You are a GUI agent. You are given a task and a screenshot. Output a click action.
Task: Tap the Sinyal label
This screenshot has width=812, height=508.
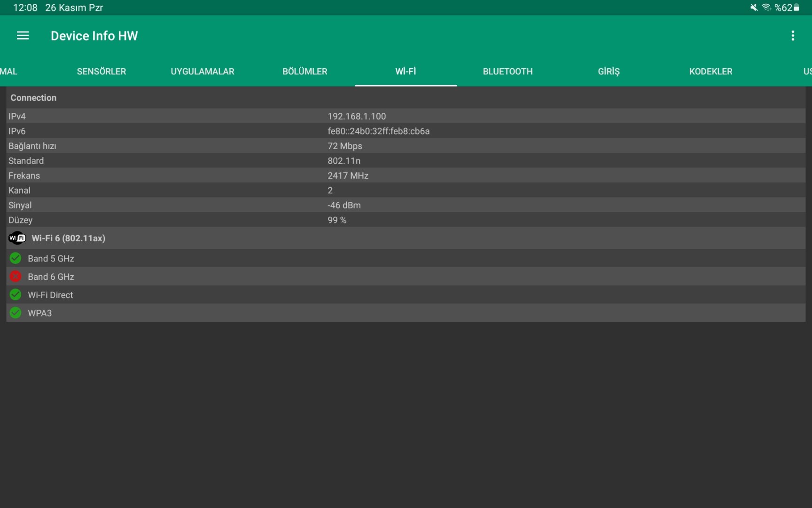pyautogui.click(x=20, y=205)
